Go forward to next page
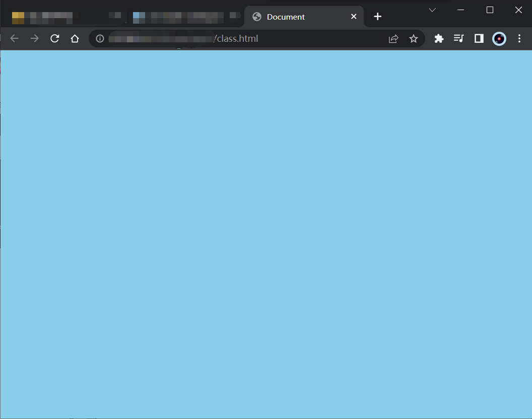The image size is (532, 419). 34,38
